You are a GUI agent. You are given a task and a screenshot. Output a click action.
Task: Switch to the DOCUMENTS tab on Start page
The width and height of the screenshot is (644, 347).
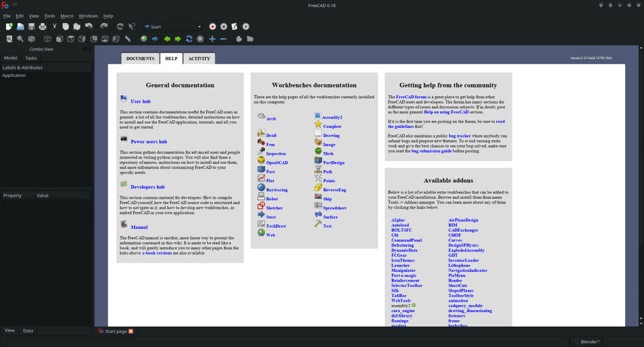140,59
